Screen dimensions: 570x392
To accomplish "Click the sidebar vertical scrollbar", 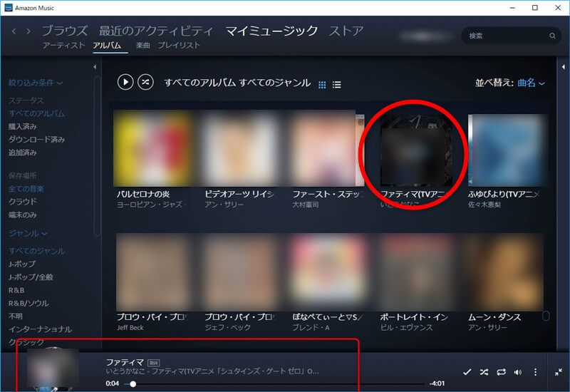I will tap(96, 156).
